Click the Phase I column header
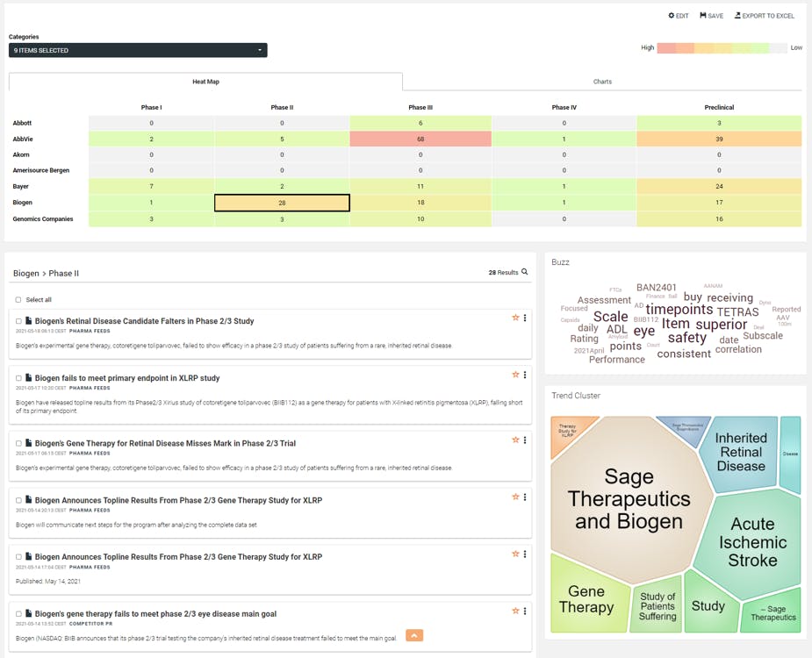This screenshot has width=812, height=658. click(151, 107)
